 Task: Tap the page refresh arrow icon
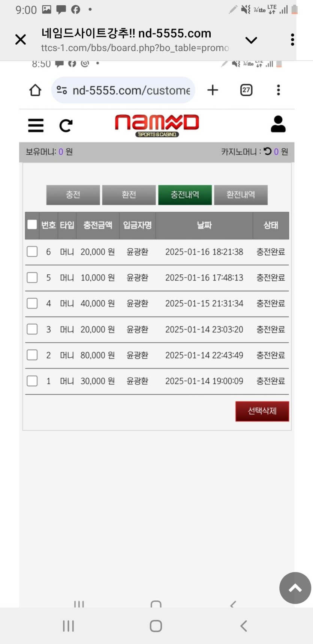(66, 125)
